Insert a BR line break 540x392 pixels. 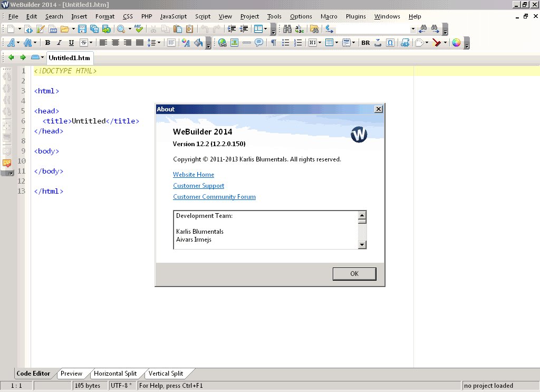365,43
